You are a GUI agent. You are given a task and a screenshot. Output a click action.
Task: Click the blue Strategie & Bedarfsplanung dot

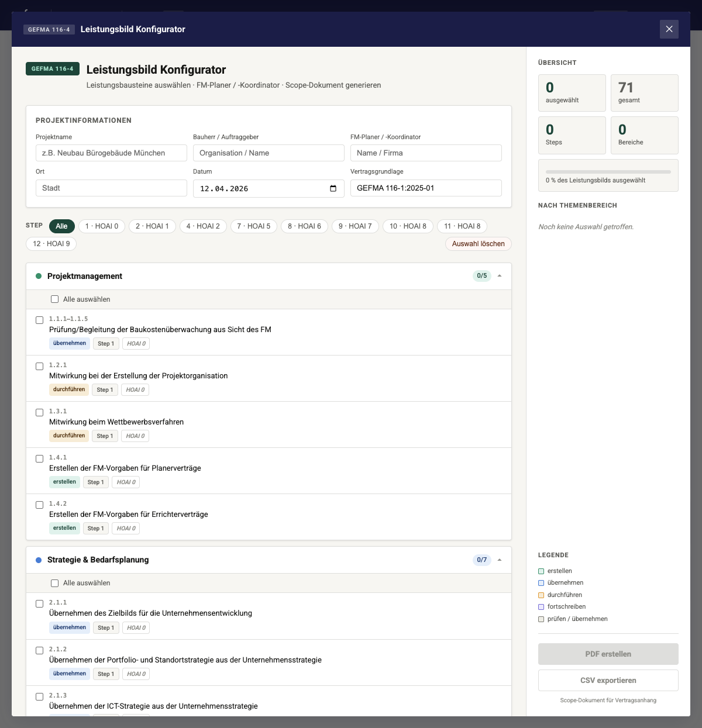tap(39, 560)
